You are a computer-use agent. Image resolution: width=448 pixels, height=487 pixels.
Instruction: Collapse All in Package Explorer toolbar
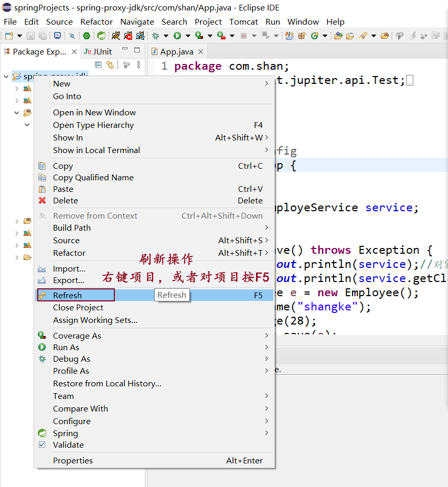pyautogui.click(x=98, y=64)
